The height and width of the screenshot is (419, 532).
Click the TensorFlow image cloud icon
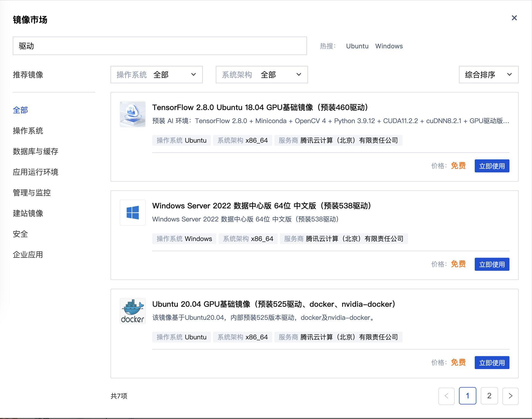pos(133,114)
